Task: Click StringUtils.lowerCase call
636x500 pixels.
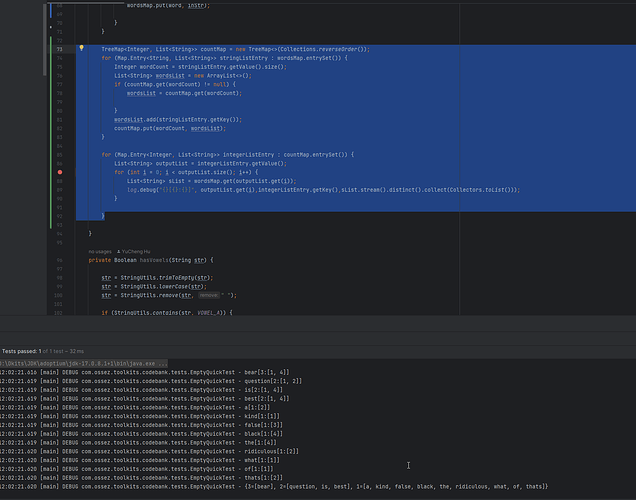Action: (x=162, y=287)
